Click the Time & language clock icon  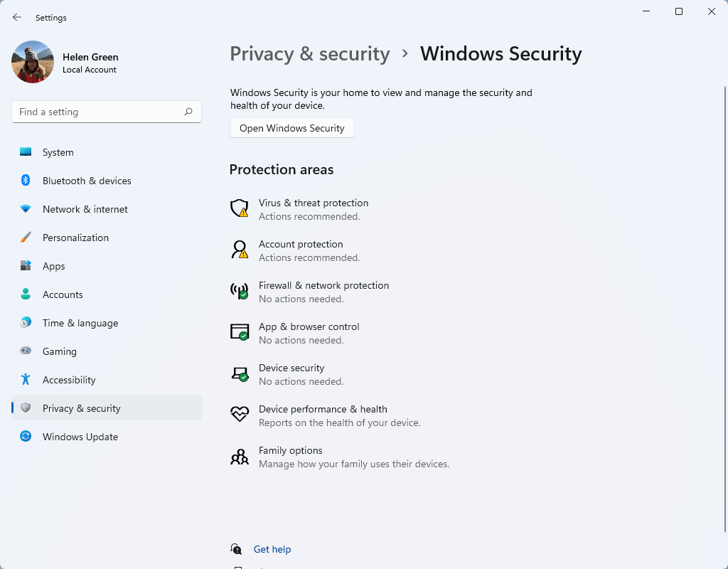[x=26, y=322]
